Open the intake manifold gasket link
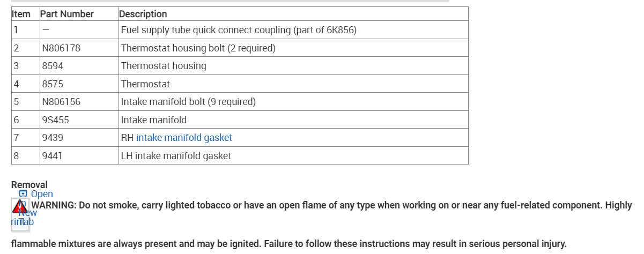 184,138
